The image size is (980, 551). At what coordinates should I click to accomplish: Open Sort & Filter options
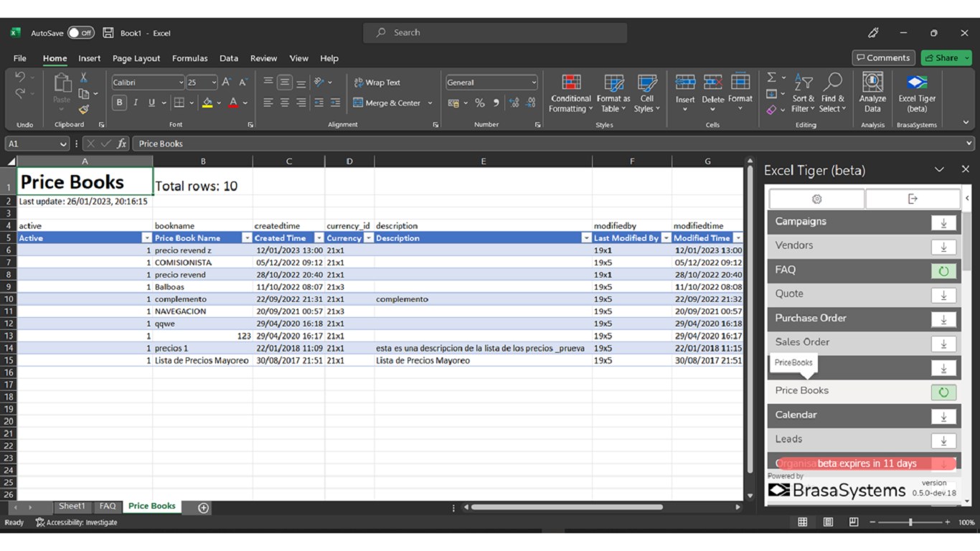[803, 93]
